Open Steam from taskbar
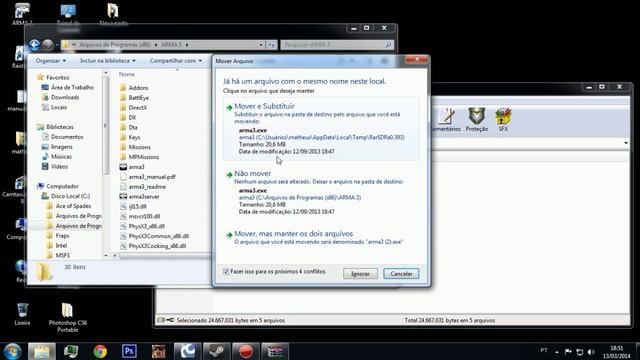Screen dimensions: 640x360 tap(216, 351)
